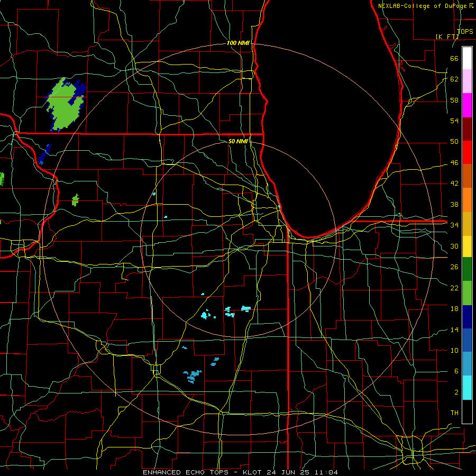The image size is (476, 476).
Task: Click the yellow legend swatch
Action: [x=467, y=246]
